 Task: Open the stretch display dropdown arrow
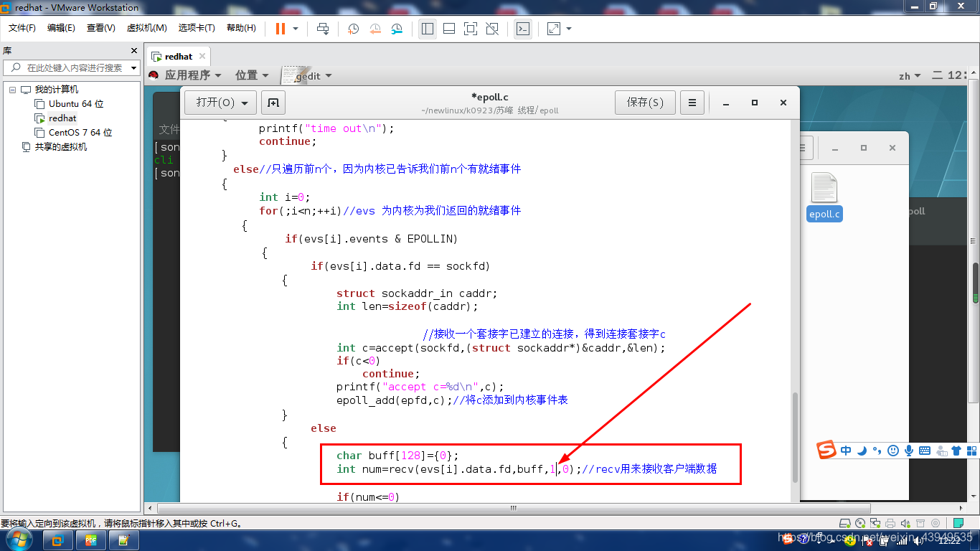569,29
